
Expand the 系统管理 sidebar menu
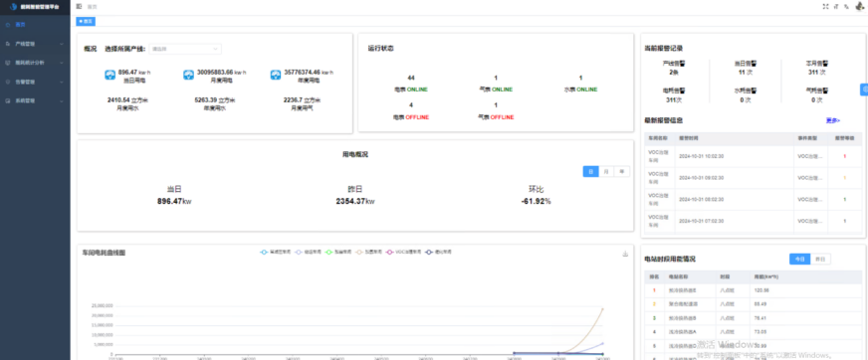click(35, 101)
